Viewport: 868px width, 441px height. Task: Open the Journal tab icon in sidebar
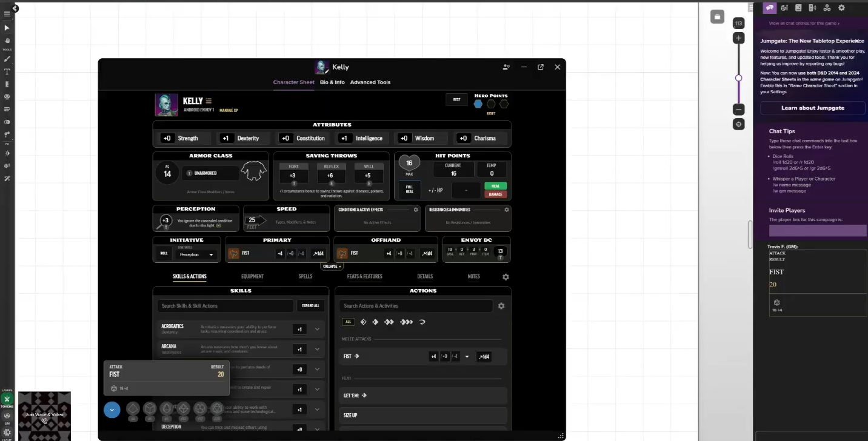coord(798,8)
